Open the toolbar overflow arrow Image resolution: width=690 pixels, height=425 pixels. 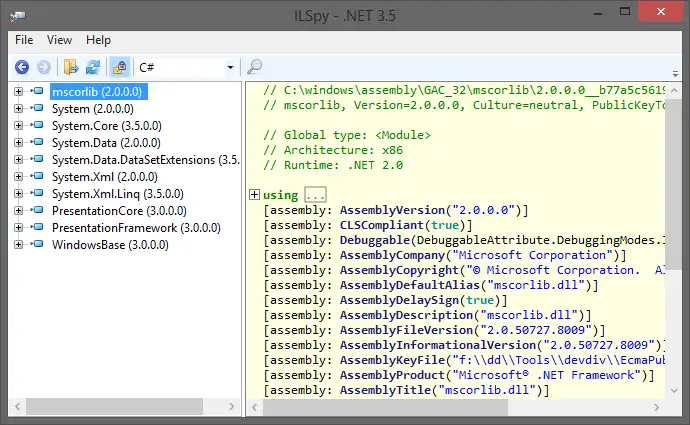click(x=675, y=73)
